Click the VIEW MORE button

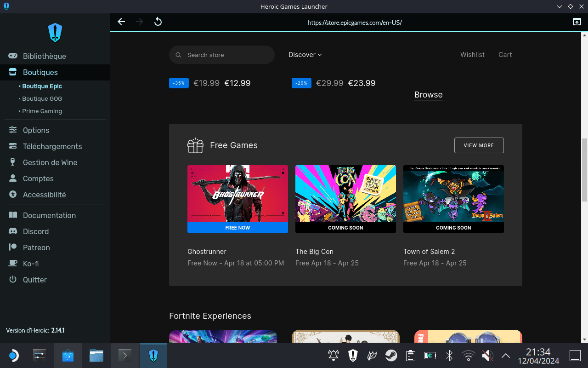click(479, 145)
